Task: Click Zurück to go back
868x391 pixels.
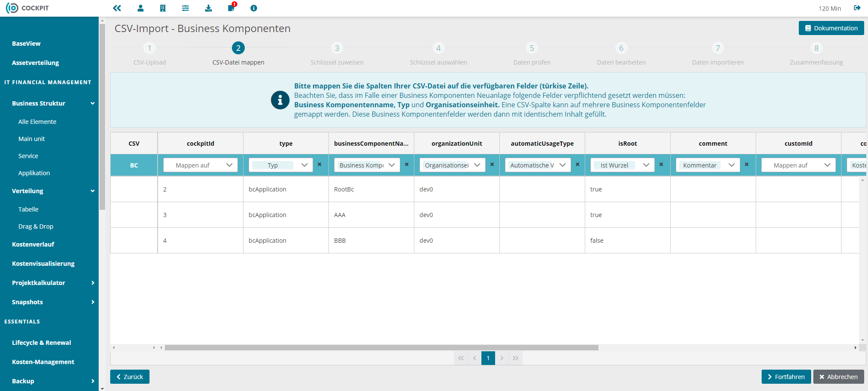Action: tap(130, 377)
